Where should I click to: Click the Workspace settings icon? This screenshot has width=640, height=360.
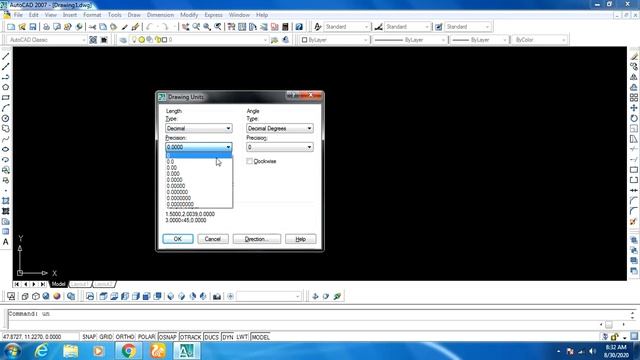click(93, 40)
